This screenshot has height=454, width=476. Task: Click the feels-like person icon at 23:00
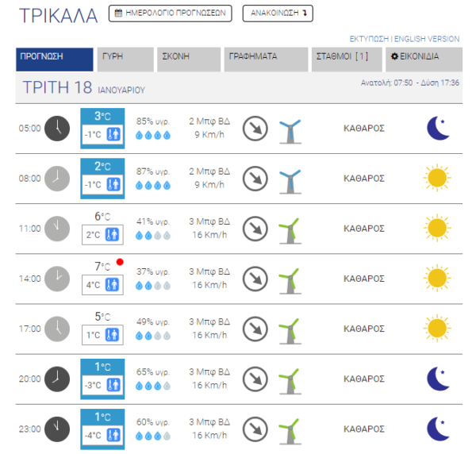[113, 435]
